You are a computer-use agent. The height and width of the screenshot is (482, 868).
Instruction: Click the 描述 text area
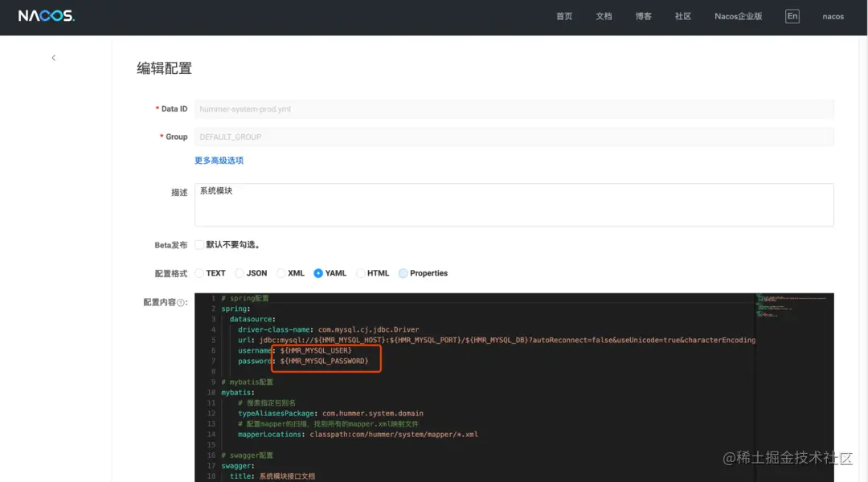pyautogui.click(x=514, y=205)
